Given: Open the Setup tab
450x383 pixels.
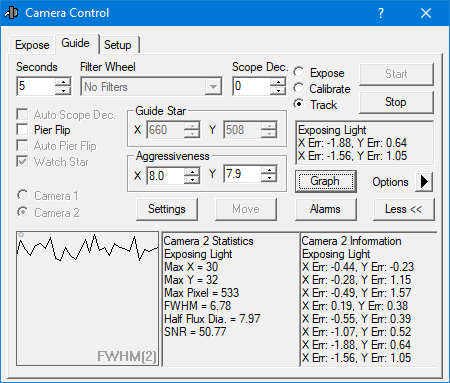Looking at the screenshot, I should point(118,45).
